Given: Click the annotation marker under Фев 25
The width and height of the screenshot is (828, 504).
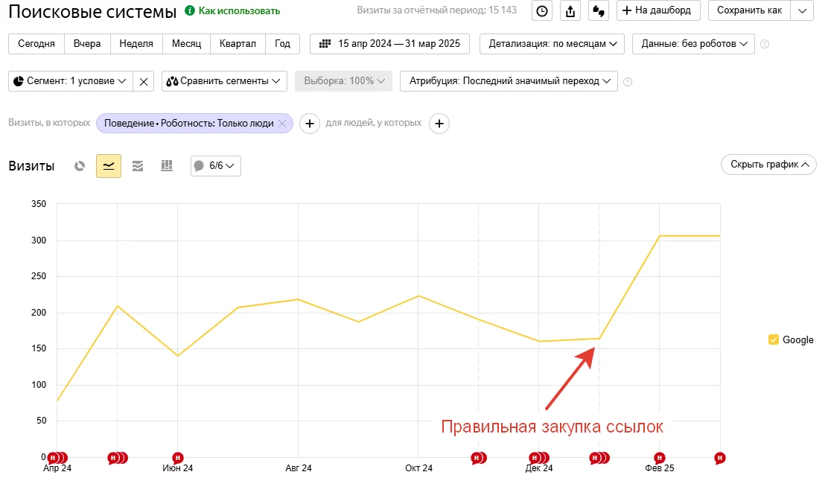Looking at the screenshot, I should click(x=660, y=457).
